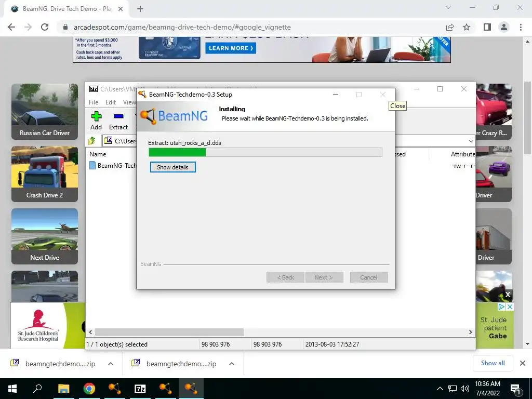Open Windows taskbar search
Image resolution: width=532 pixels, height=399 pixels.
[x=37, y=389]
